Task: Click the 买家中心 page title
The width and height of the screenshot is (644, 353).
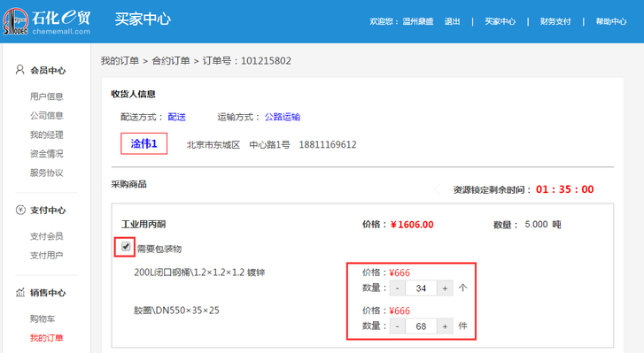Action: pos(143,19)
